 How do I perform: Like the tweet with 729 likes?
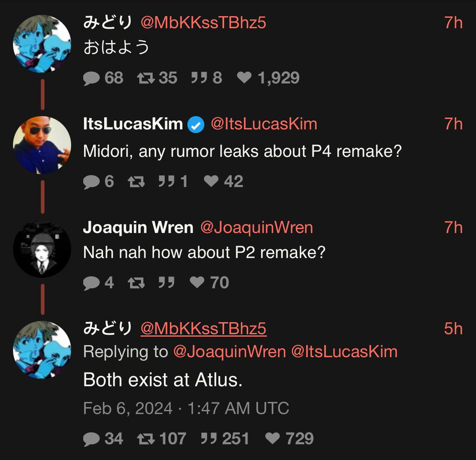coord(273,439)
